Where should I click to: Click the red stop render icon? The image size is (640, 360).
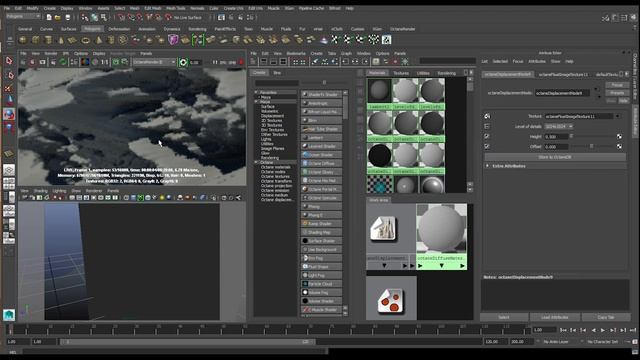tap(241, 62)
